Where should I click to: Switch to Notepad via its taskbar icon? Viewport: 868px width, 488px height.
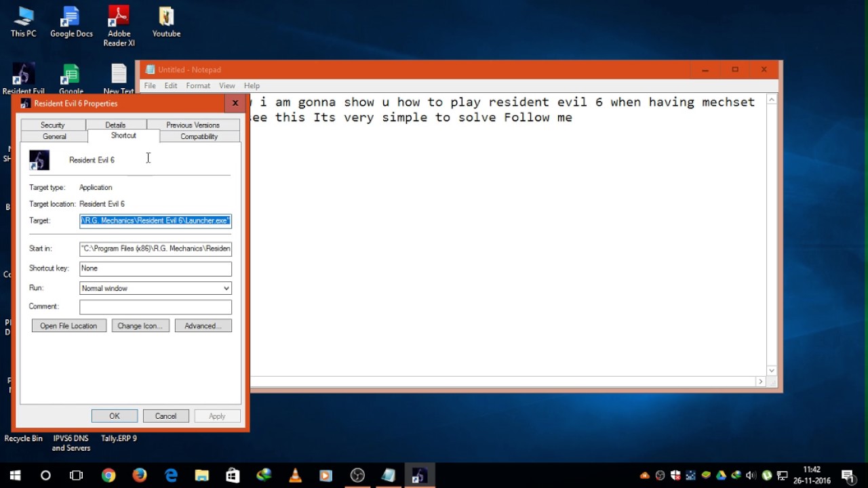point(389,475)
